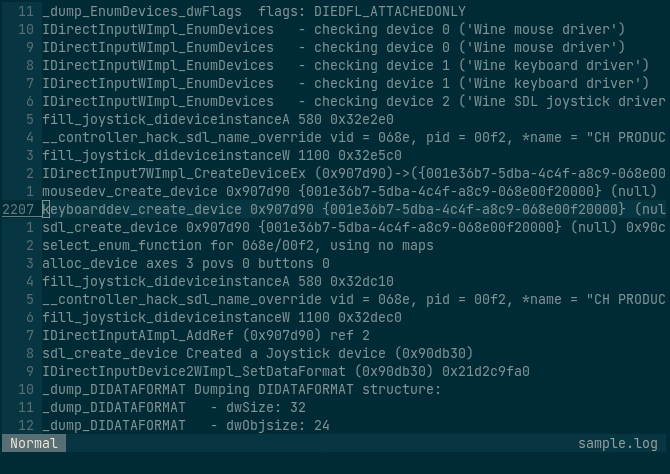This screenshot has height=474, width=670.
Task: Click relative line number 8 for Wine keyboard driver
Action: pyautogui.click(x=29, y=65)
